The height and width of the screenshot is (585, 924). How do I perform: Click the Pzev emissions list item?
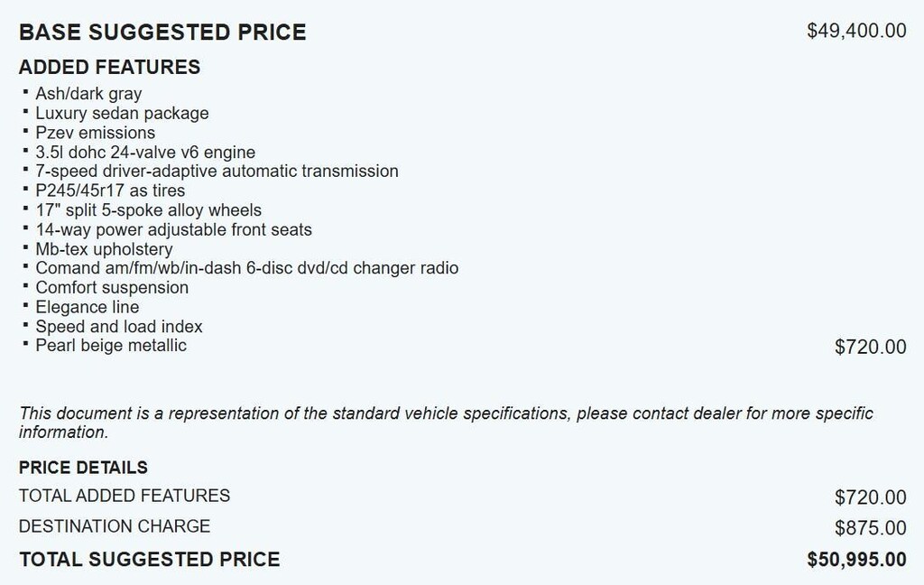point(95,133)
